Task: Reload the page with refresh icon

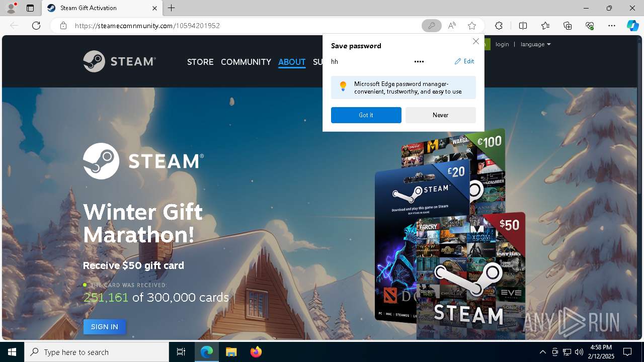Action: 36,26
